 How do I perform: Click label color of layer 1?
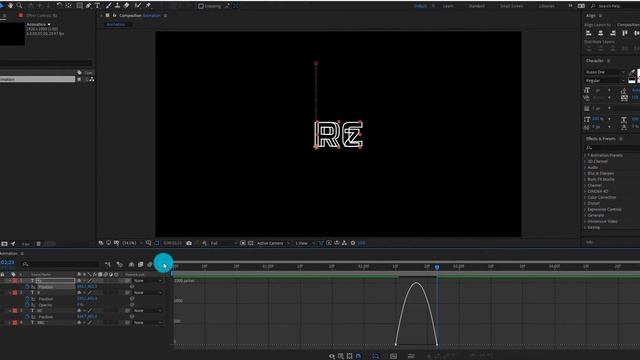tap(15, 281)
